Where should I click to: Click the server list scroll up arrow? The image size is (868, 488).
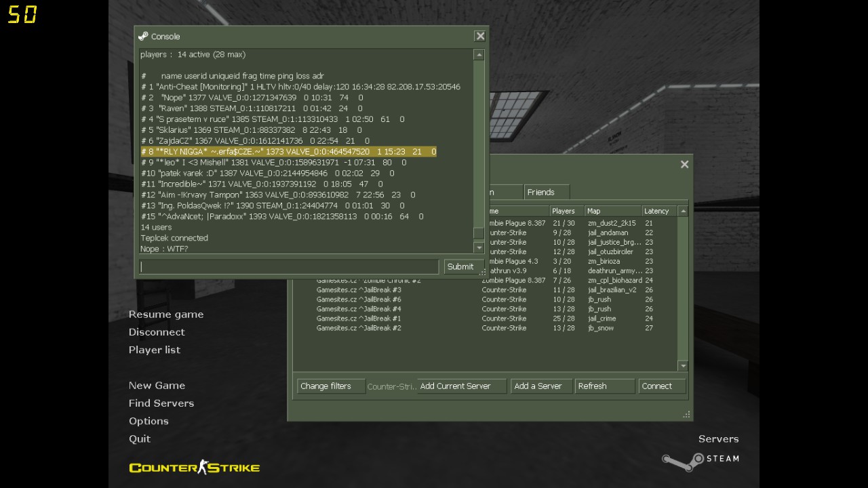683,211
